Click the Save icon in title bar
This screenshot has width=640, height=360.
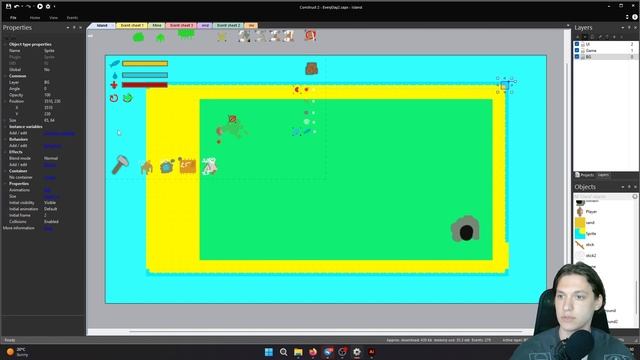8,7
